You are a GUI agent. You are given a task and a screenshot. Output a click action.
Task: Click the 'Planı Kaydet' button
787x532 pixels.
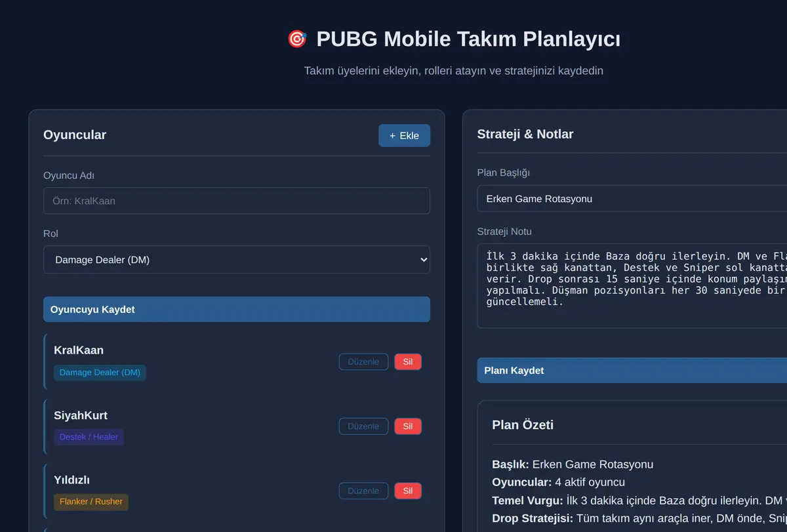tap(632, 370)
